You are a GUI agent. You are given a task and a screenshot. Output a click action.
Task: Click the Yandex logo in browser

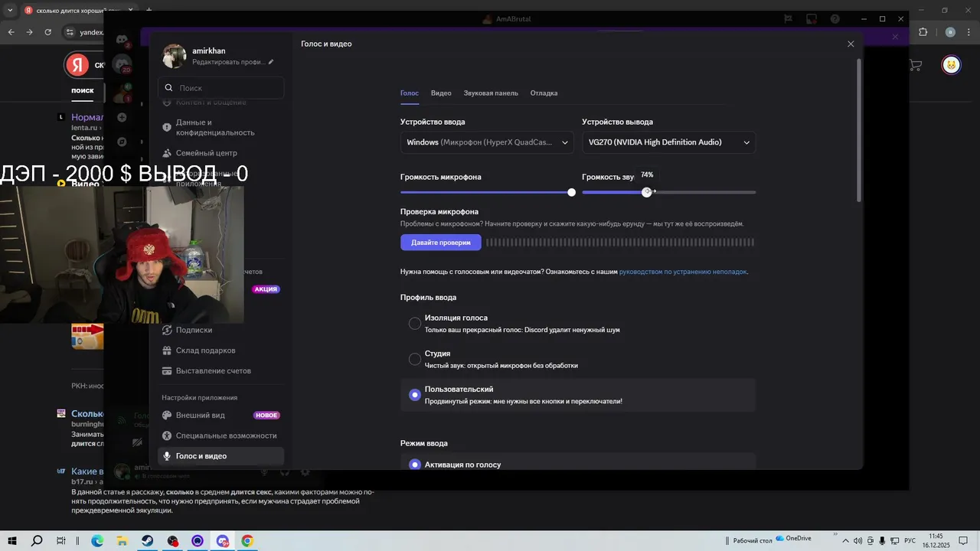pos(77,65)
